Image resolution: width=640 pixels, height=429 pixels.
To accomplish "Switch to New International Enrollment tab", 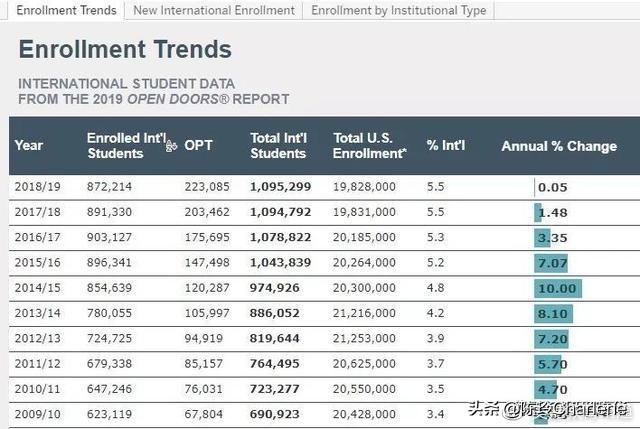I will tap(214, 10).
